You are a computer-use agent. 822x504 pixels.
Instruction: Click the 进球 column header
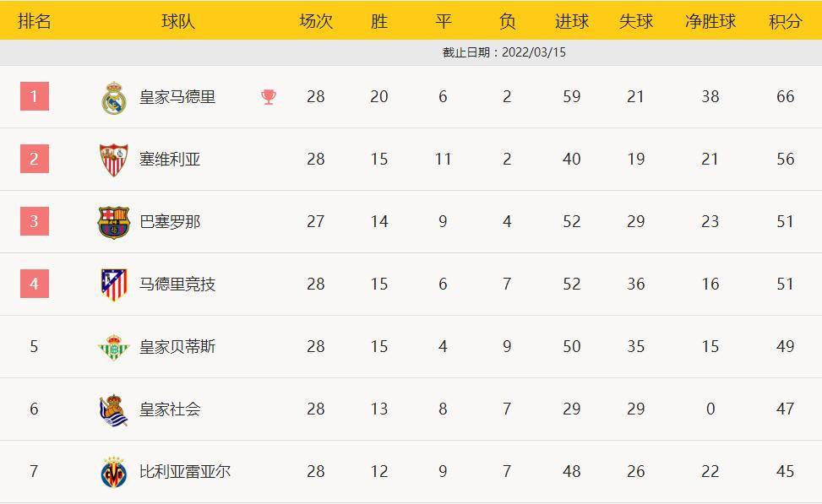coord(571,21)
